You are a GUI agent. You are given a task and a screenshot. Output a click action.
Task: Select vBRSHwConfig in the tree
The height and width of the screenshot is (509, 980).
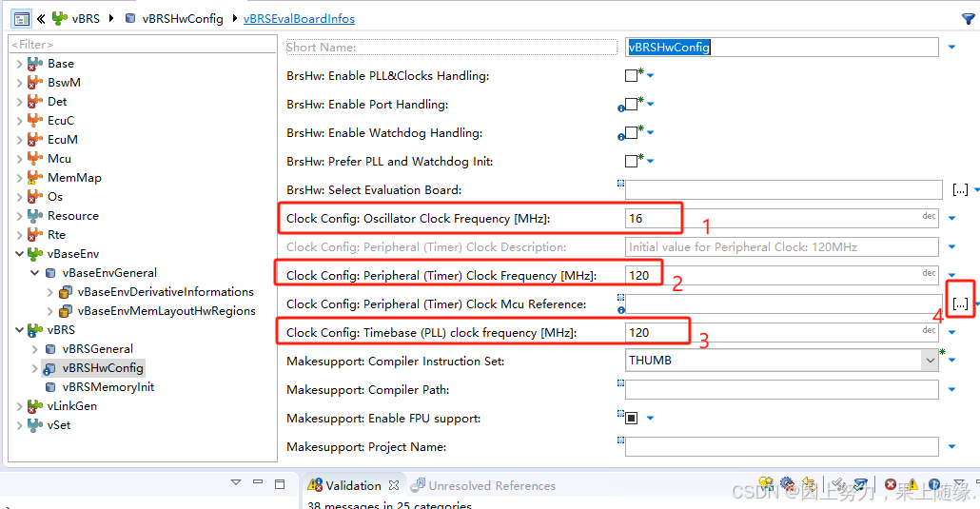[x=103, y=367]
